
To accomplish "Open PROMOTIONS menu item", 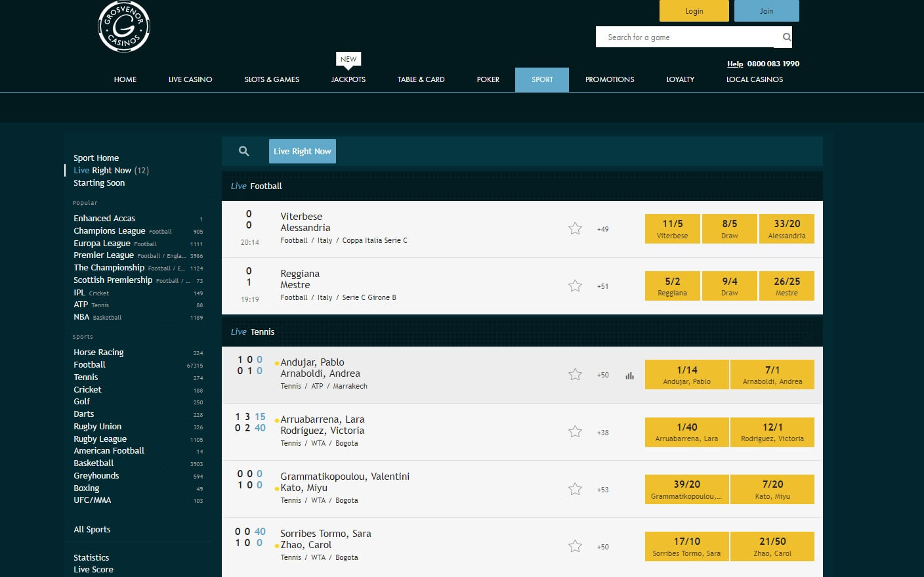I will pyautogui.click(x=610, y=79).
